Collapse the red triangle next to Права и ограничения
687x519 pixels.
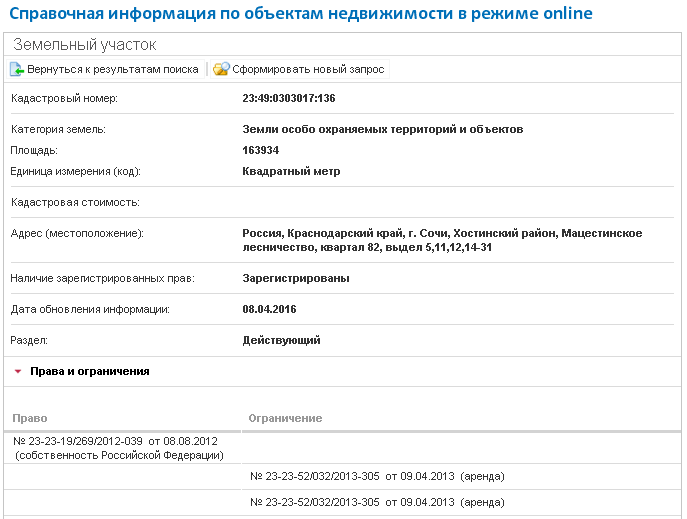click(x=18, y=371)
